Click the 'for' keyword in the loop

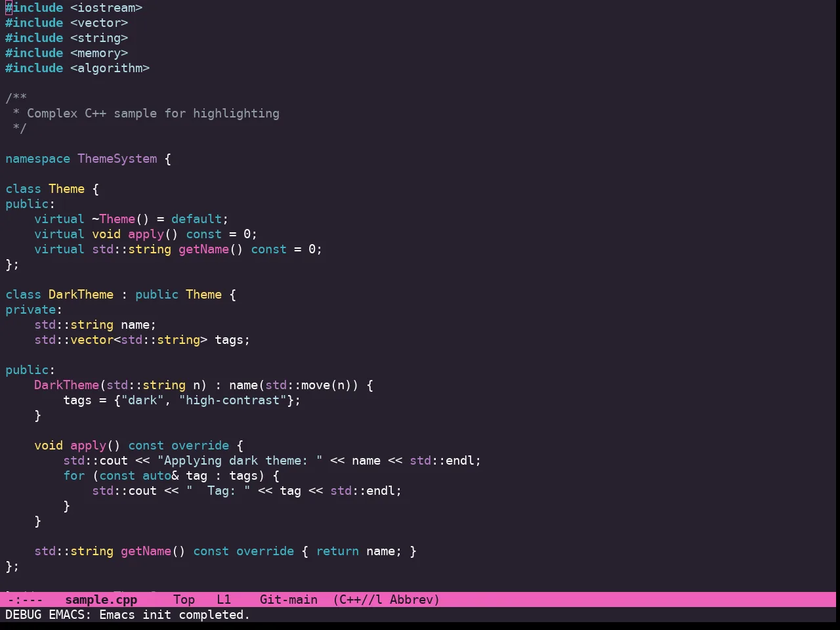click(73, 476)
